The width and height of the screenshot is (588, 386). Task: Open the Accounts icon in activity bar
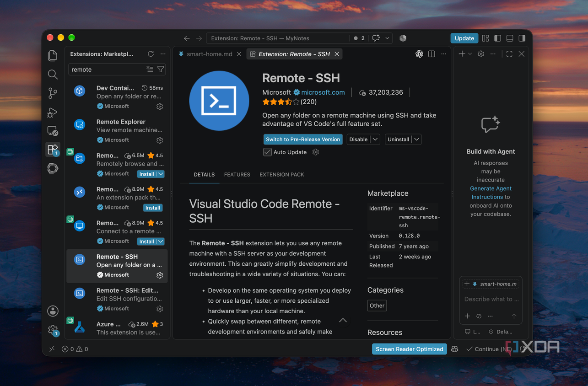click(x=53, y=311)
